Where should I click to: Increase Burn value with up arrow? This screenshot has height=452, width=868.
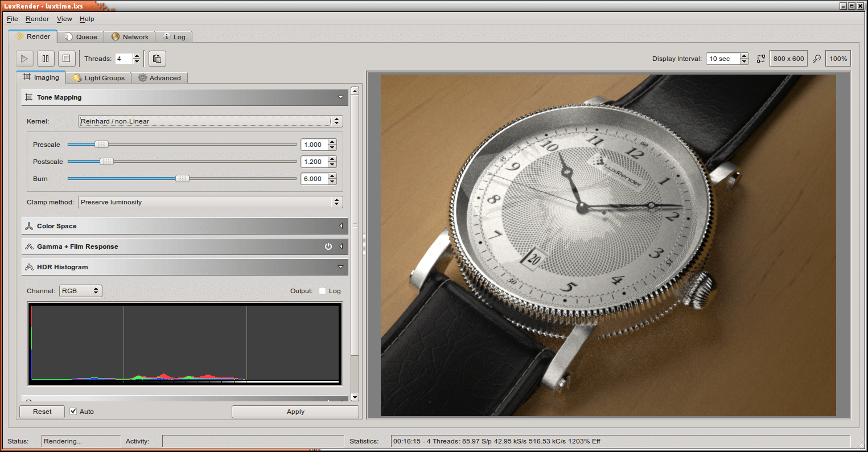click(x=332, y=176)
